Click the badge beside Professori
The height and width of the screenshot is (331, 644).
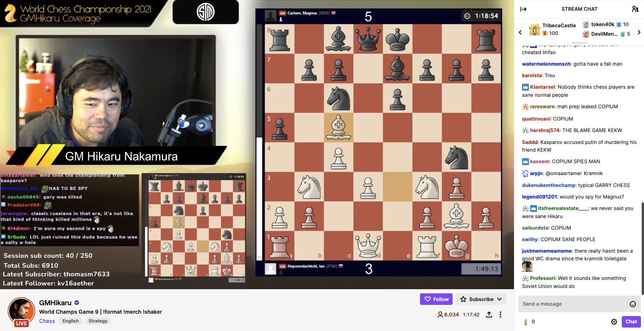525,278
